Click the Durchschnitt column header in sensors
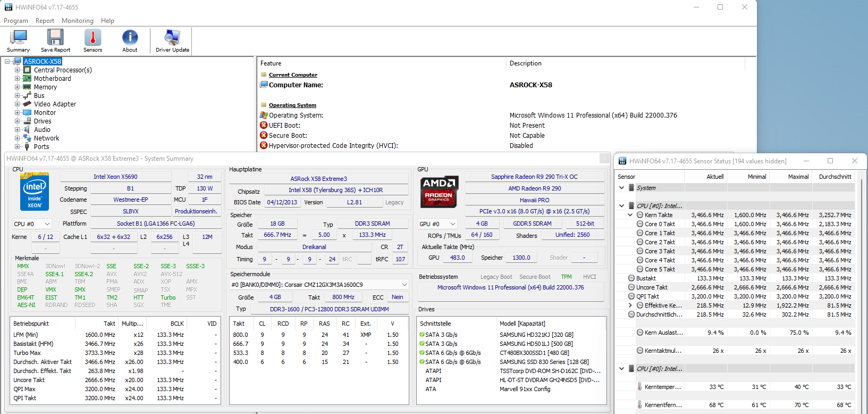The width and height of the screenshot is (868, 414). [x=833, y=177]
